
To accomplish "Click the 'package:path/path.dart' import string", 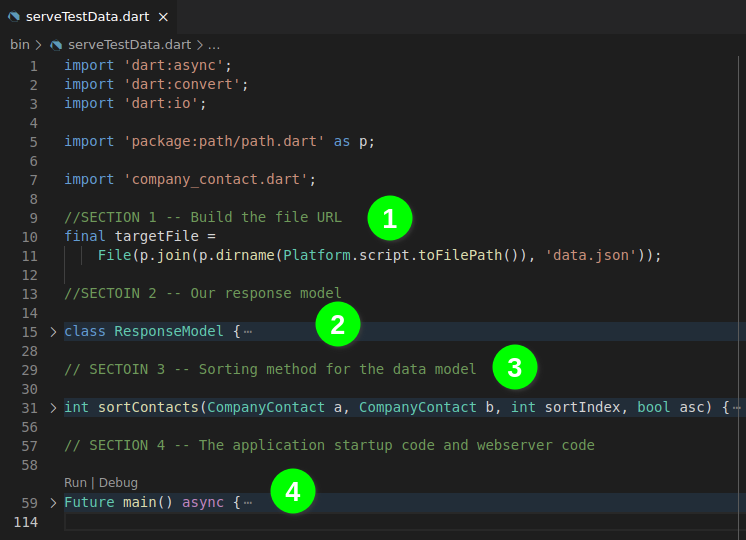I will [x=224, y=141].
